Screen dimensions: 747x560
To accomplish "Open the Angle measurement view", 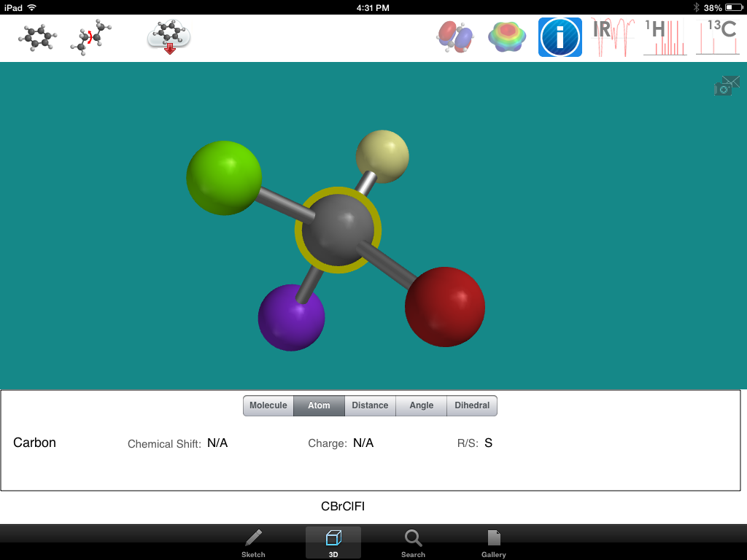I will click(421, 405).
